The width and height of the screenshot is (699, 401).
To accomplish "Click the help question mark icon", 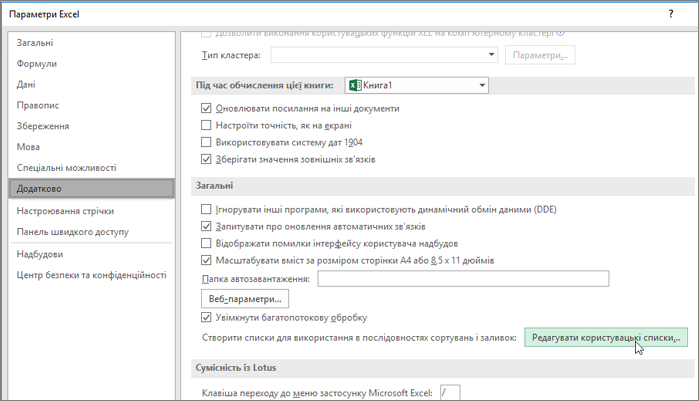I will (671, 14).
